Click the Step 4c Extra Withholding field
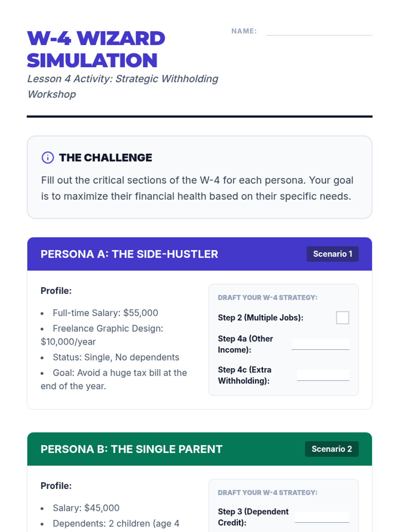The image size is (399, 532). pyautogui.click(x=323, y=375)
